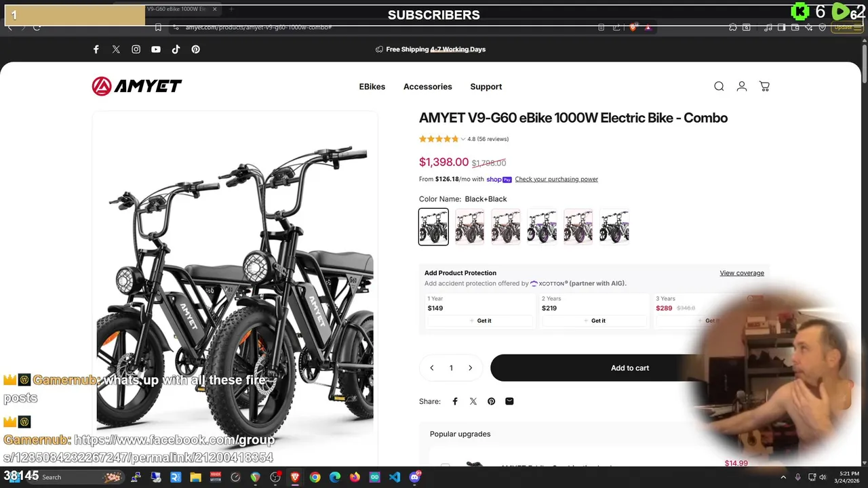Open Google Chrome from taskbar
This screenshot has height=488, width=868.
pyautogui.click(x=315, y=477)
